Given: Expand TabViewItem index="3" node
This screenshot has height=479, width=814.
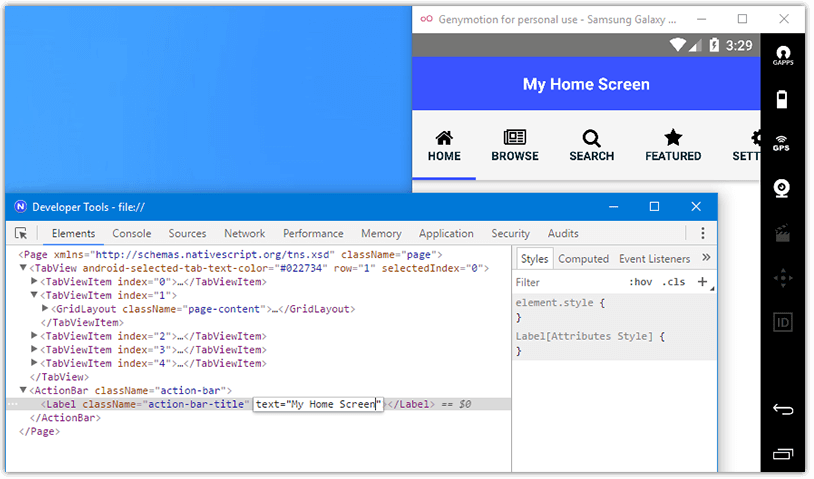Looking at the screenshot, I should [x=34, y=349].
